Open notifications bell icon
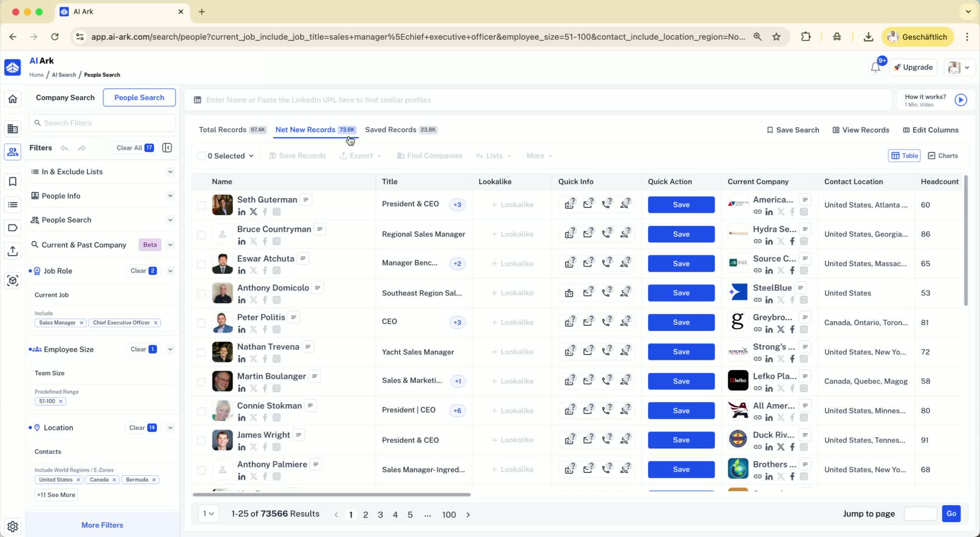Screen dimensions: 980x537 (875, 68)
